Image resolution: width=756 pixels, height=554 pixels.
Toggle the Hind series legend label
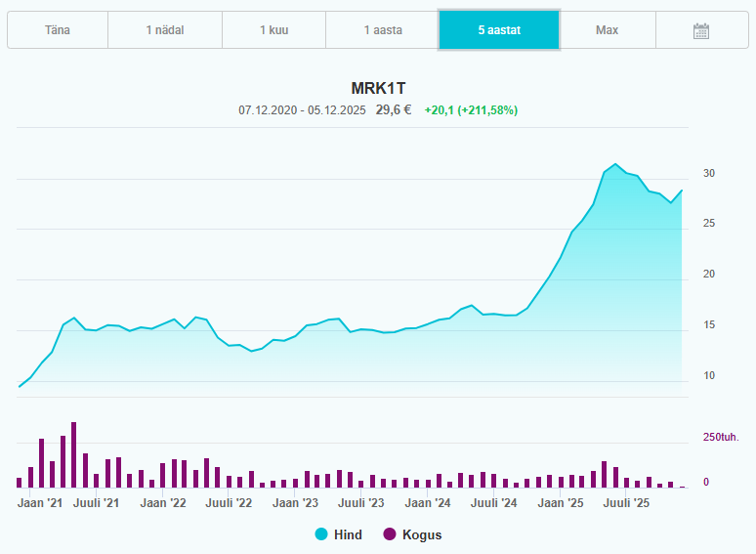click(348, 534)
